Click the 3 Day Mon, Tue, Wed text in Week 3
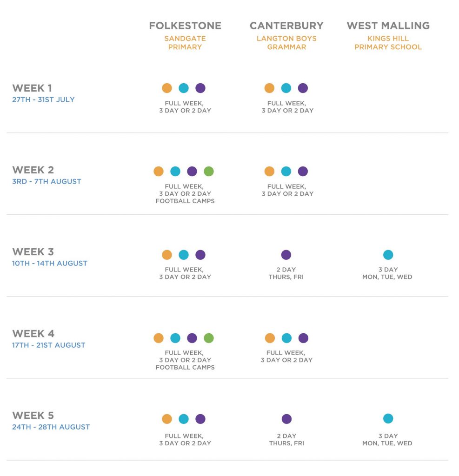The image size is (459, 476). [387, 273]
